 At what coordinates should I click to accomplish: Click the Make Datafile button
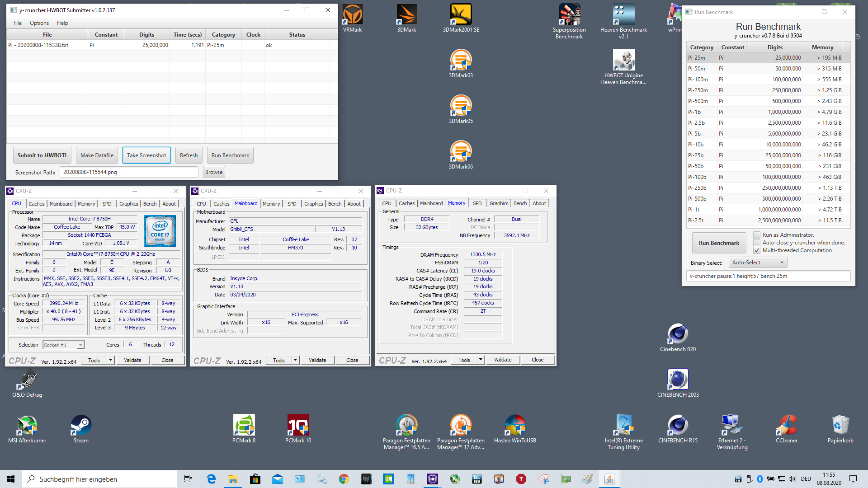pyautogui.click(x=97, y=155)
